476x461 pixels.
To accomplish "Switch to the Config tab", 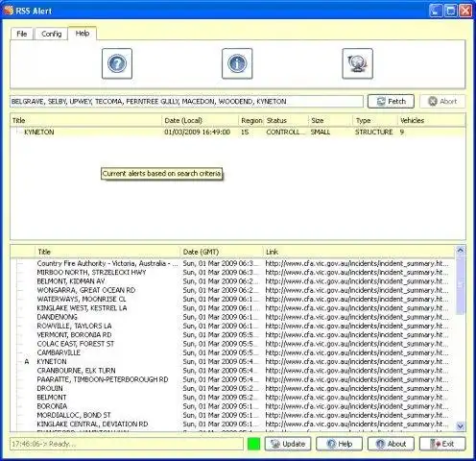I will click(51, 34).
